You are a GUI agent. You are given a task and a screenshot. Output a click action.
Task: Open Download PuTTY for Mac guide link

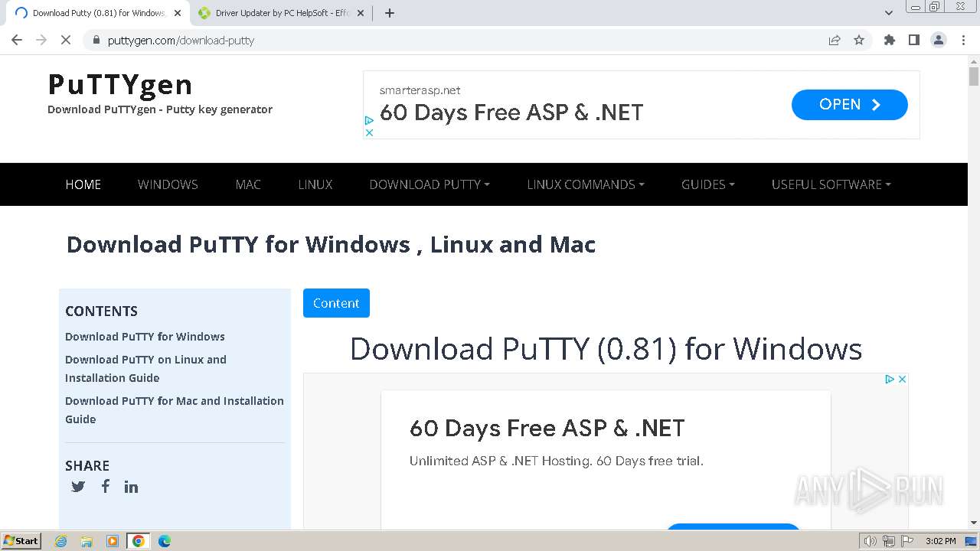coord(175,410)
